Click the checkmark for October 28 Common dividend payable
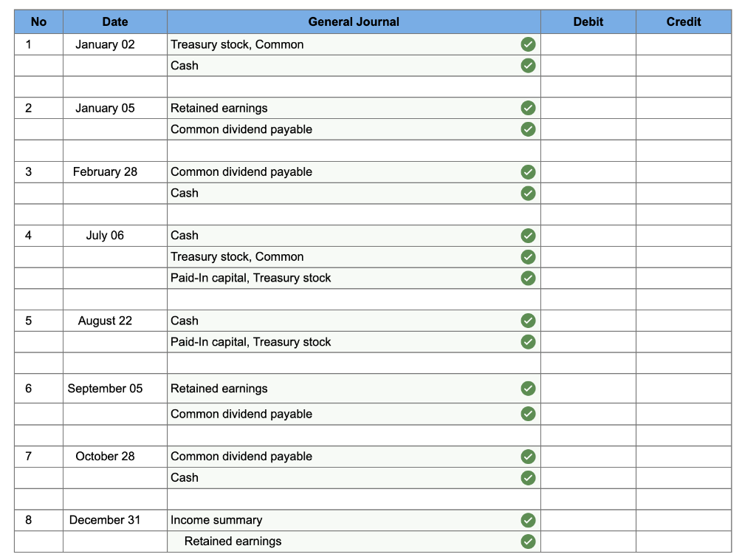 [528, 457]
